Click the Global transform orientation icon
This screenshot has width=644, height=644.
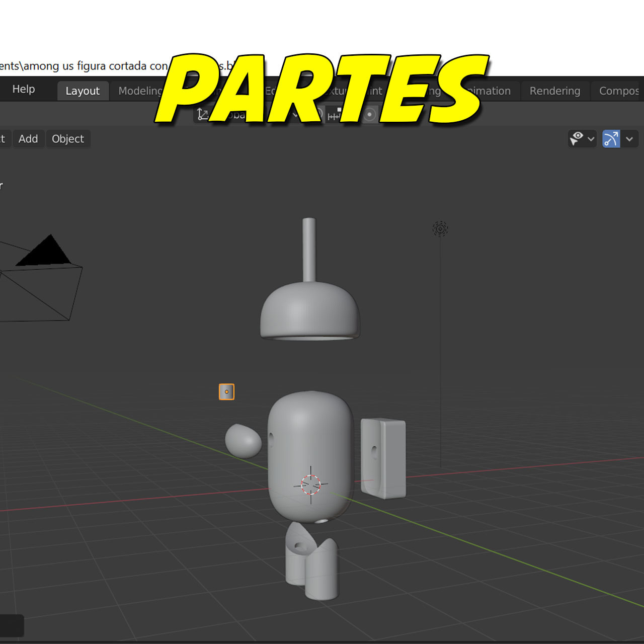click(202, 114)
